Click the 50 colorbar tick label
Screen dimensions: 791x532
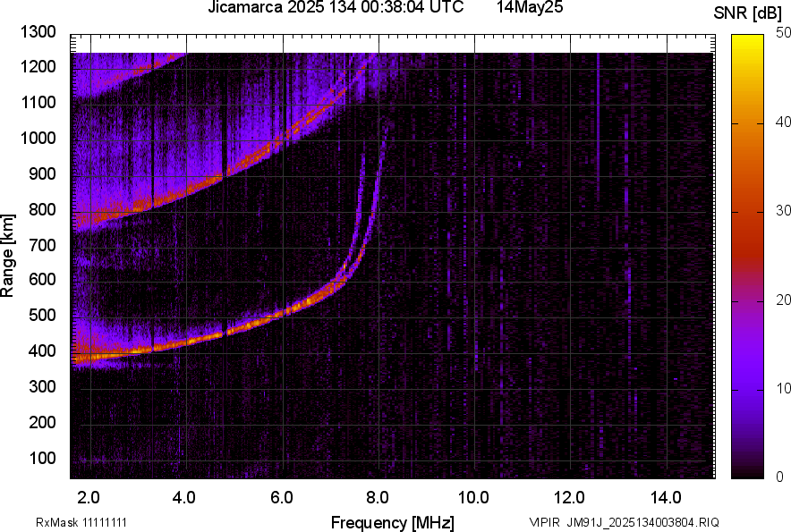pos(784,33)
